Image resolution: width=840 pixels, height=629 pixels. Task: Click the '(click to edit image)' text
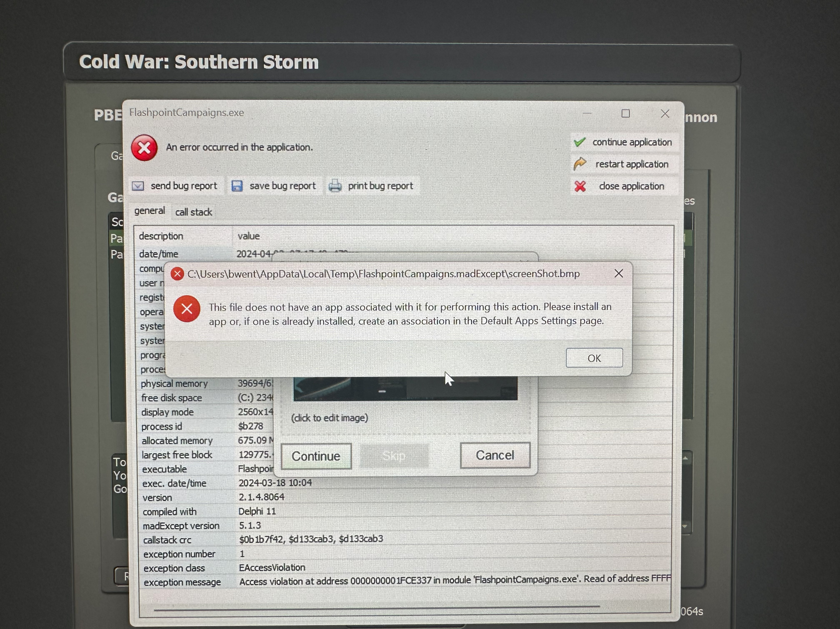(330, 418)
